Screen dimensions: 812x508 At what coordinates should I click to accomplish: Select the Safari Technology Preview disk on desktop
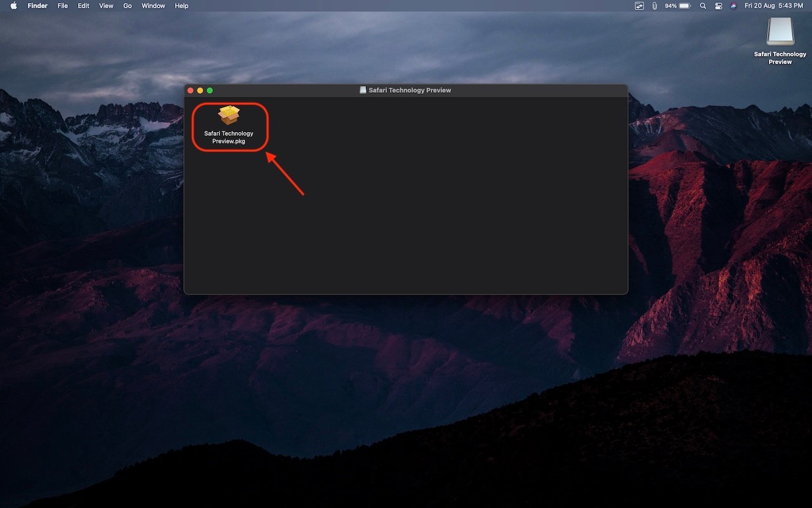point(780,32)
